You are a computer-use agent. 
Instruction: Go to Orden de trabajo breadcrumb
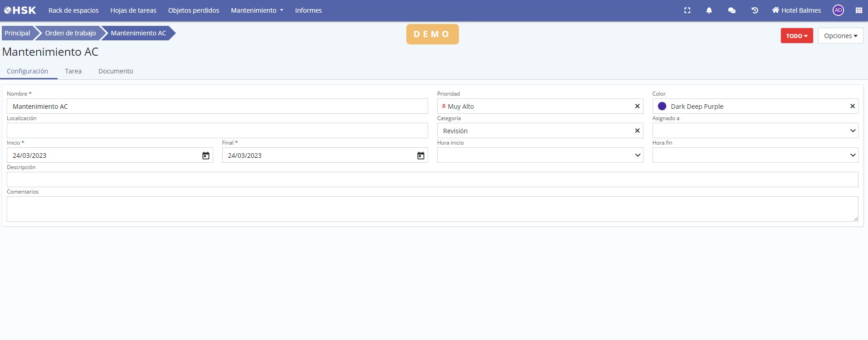[70, 33]
